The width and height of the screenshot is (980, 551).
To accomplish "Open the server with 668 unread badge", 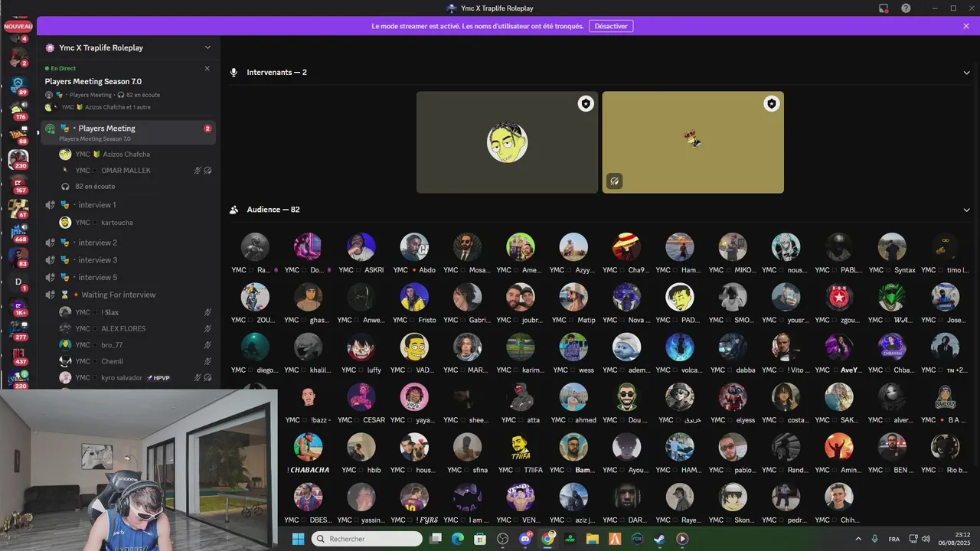I will click(x=18, y=233).
